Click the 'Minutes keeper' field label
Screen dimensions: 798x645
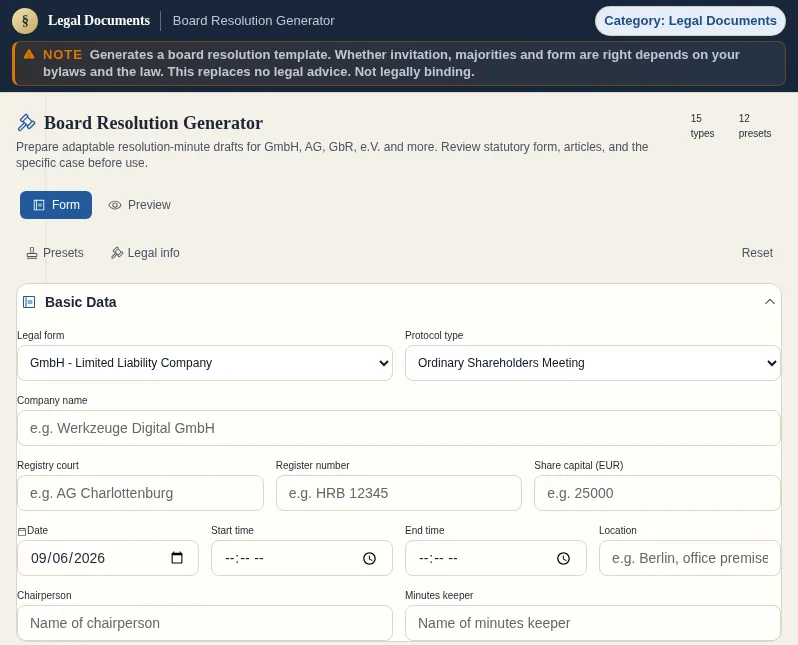pos(439,595)
